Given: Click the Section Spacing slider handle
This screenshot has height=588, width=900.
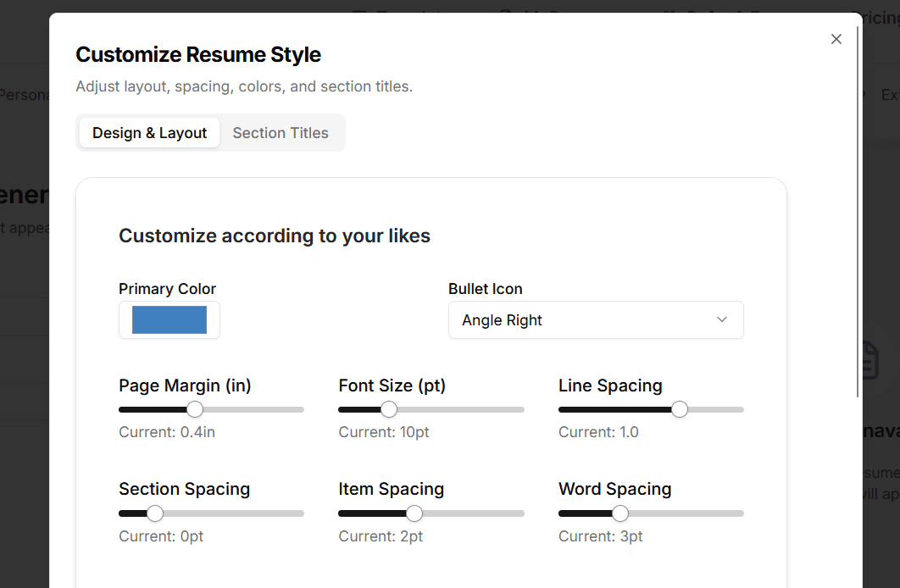Looking at the screenshot, I should (x=155, y=513).
